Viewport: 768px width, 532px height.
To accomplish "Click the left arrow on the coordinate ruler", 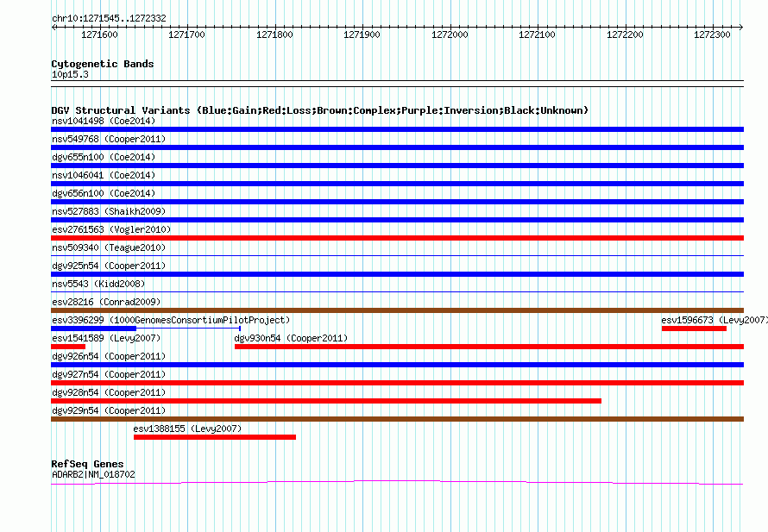I will pos(54,27).
